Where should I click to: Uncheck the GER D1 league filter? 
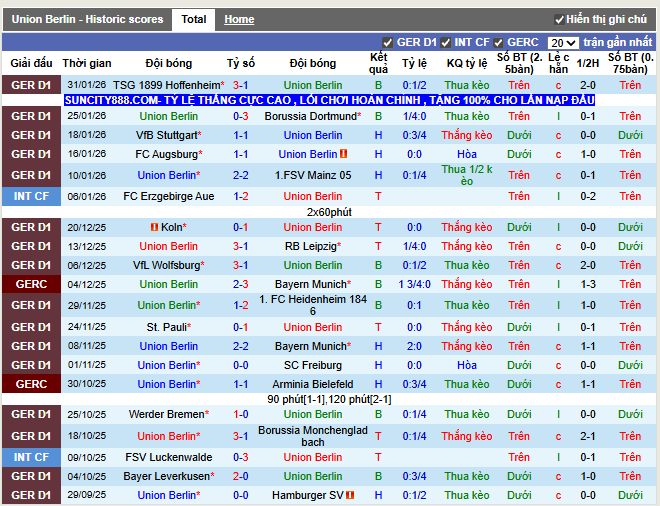[388, 43]
